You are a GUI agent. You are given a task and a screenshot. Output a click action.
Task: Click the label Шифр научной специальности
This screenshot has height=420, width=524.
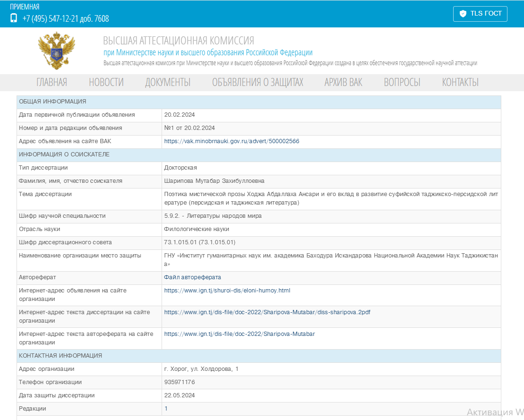coord(62,216)
